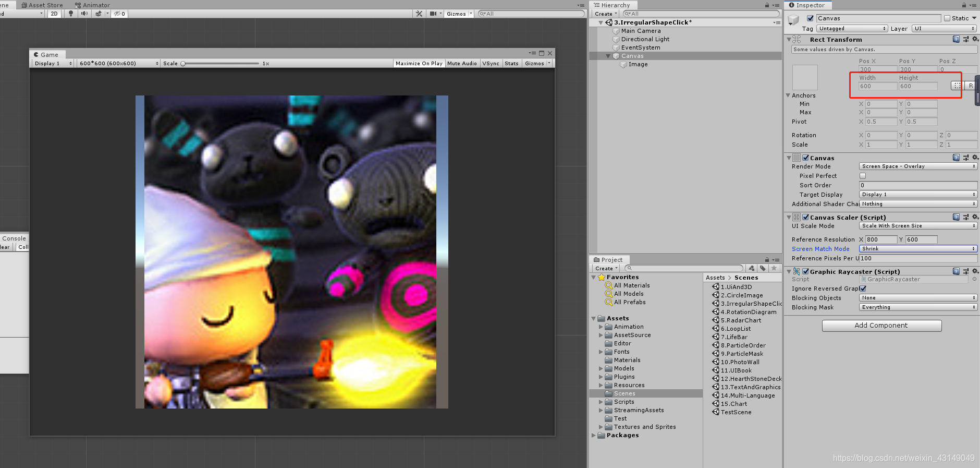Open Project Create menu
The image size is (980, 468).
606,268
